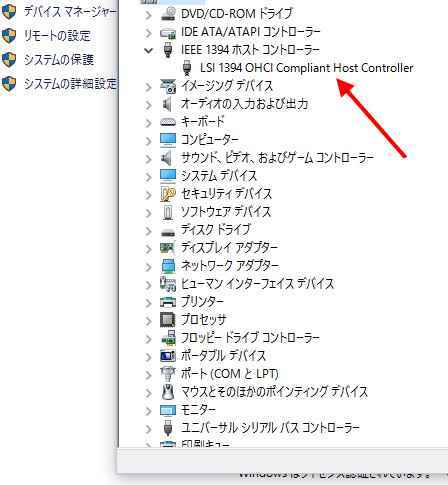Screen dimensions: 448x485
Task: Click the セキュリティ デバイス key icon
Action: [168, 194]
